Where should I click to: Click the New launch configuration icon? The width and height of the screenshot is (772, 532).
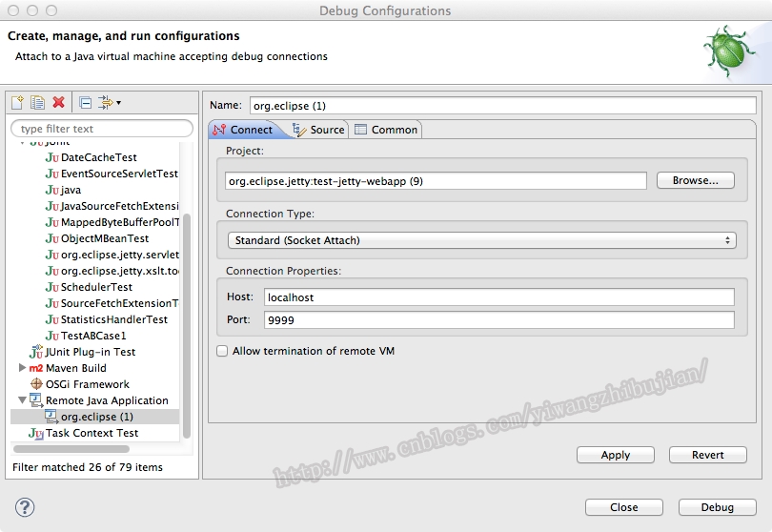point(18,102)
